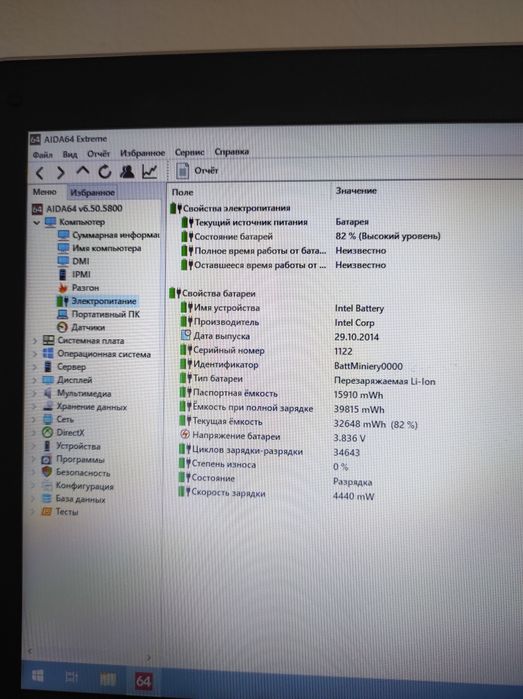Click the DirectX Xbox-style icon
523x699 pixels.
47,432
